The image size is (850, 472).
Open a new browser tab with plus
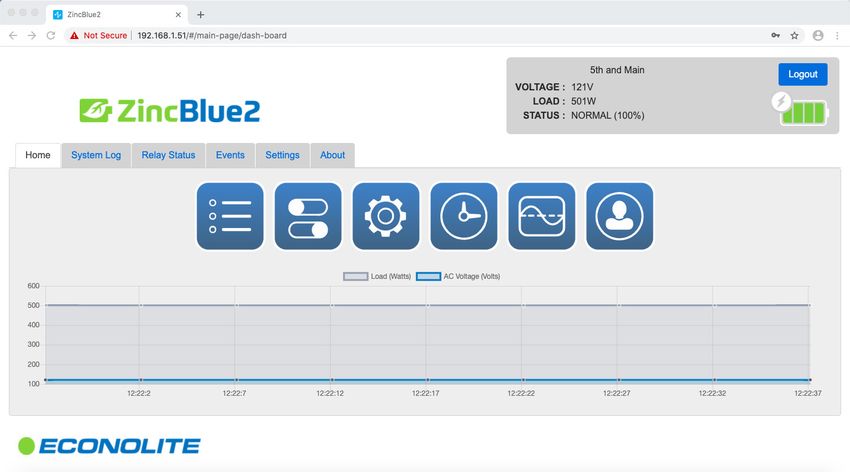(x=201, y=15)
